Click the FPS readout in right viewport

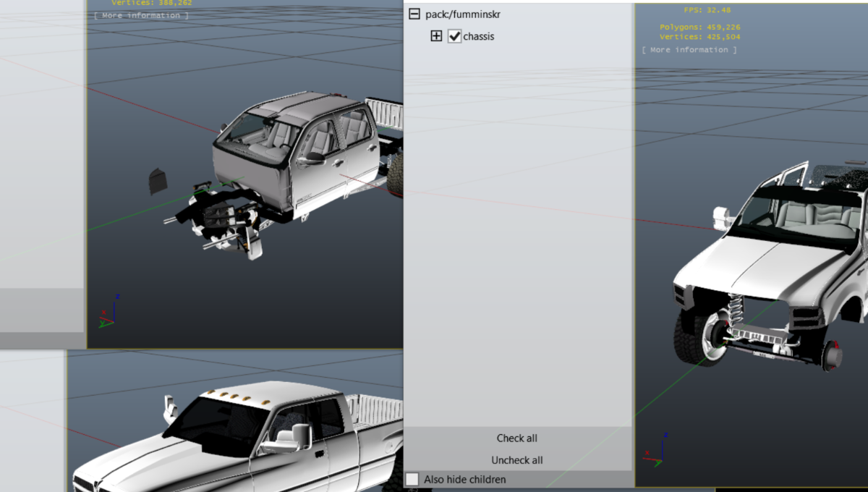(x=707, y=10)
